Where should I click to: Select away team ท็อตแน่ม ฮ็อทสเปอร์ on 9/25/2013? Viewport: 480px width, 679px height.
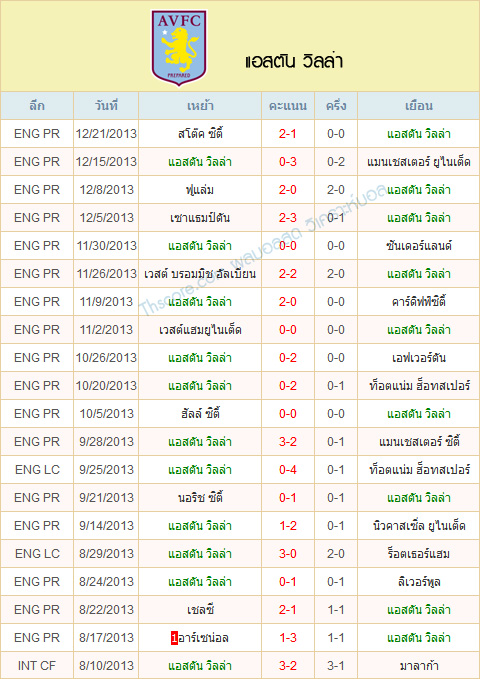[418, 470]
